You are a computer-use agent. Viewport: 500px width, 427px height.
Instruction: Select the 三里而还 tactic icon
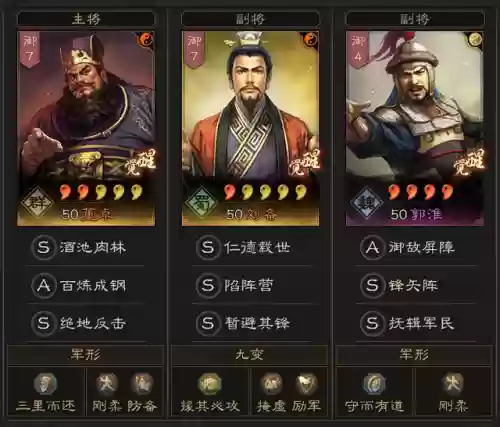tap(45, 384)
